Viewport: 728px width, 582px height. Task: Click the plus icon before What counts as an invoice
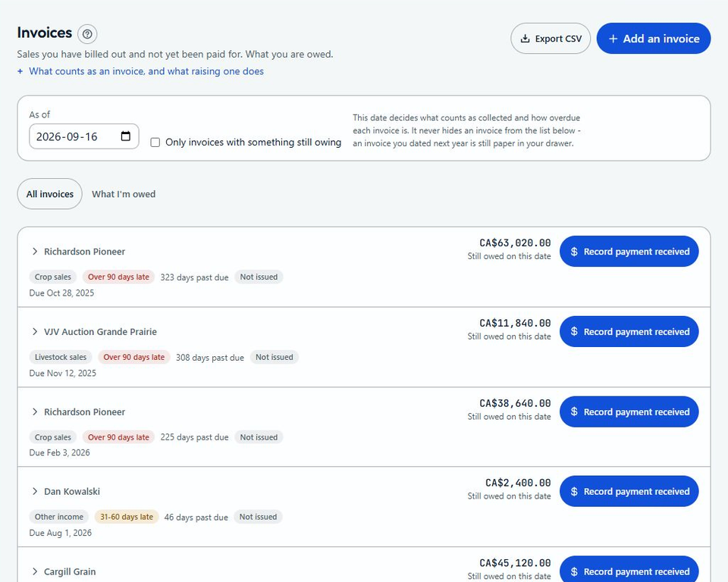point(20,71)
